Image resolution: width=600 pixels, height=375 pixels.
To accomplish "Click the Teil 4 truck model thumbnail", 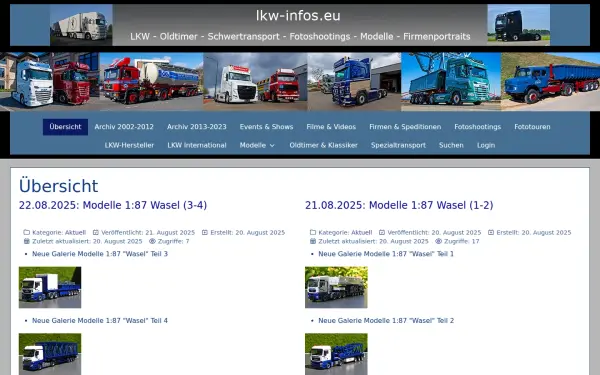I will pos(50,354).
